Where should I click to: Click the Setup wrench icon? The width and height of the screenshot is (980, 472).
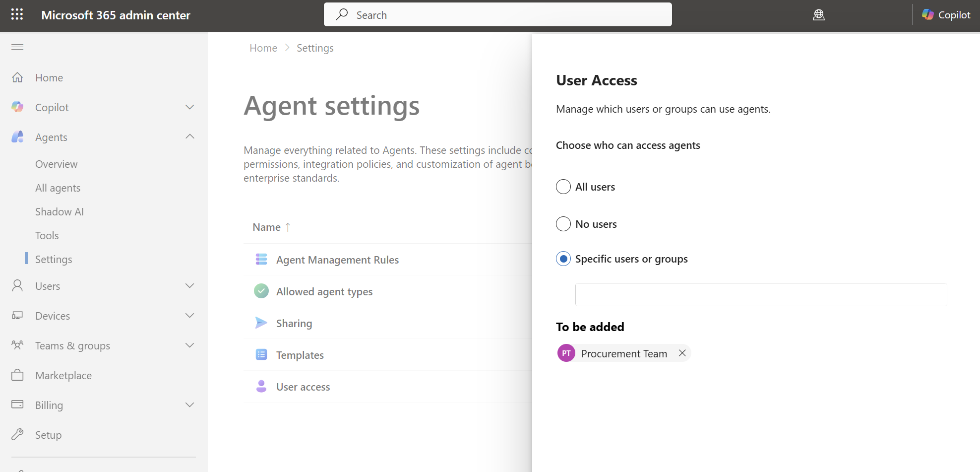[17, 435]
